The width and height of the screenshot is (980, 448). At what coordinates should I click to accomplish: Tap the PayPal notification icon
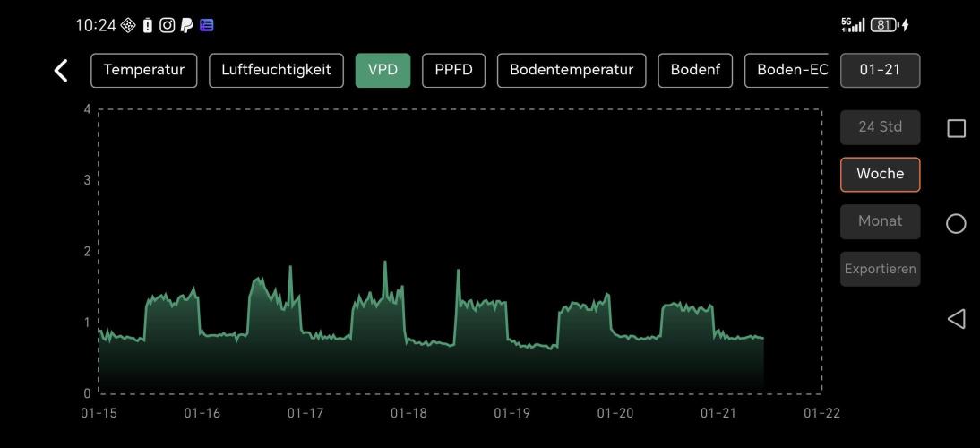[x=186, y=25]
